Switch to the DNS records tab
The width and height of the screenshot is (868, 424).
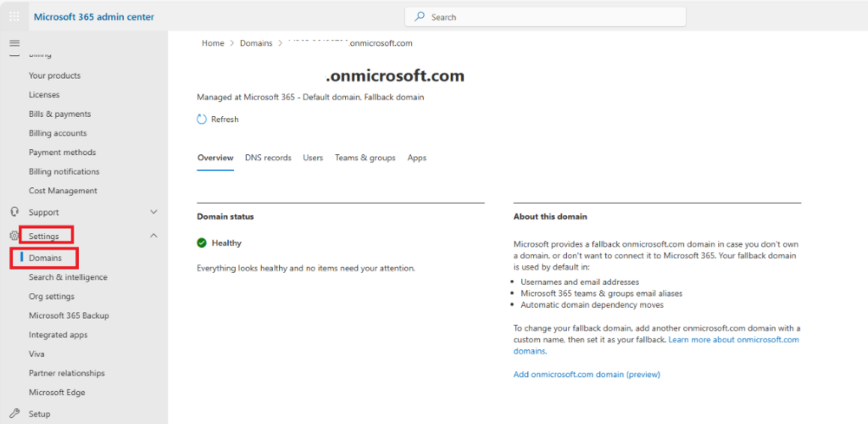point(268,158)
